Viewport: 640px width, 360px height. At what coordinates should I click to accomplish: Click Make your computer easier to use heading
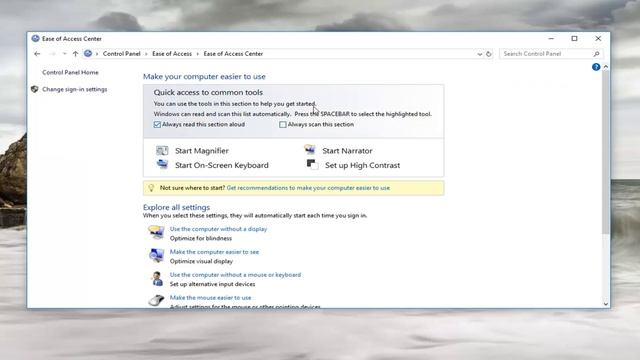204,76
